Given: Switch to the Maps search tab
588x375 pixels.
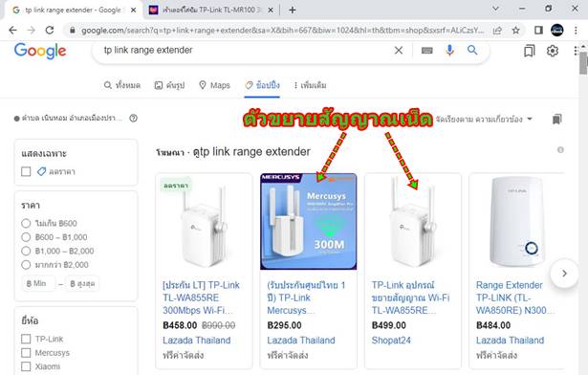Looking at the screenshot, I should (x=214, y=85).
